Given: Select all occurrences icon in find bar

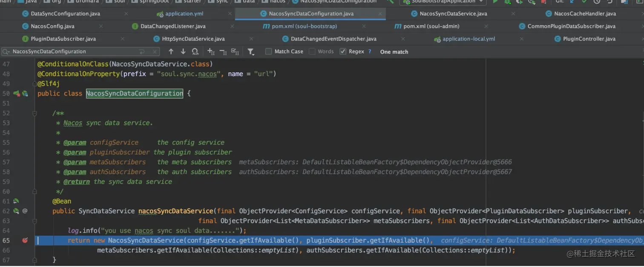Looking at the screenshot, I should [x=235, y=52].
